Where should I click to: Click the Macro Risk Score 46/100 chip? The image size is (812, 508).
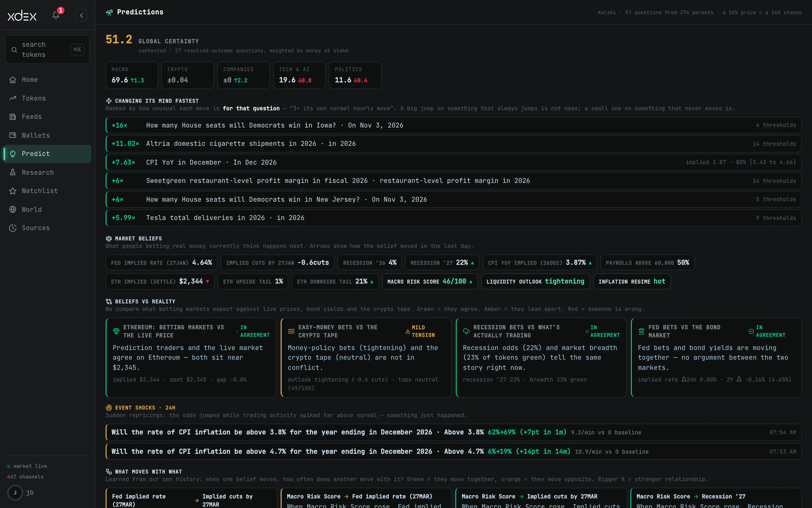point(430,281)
